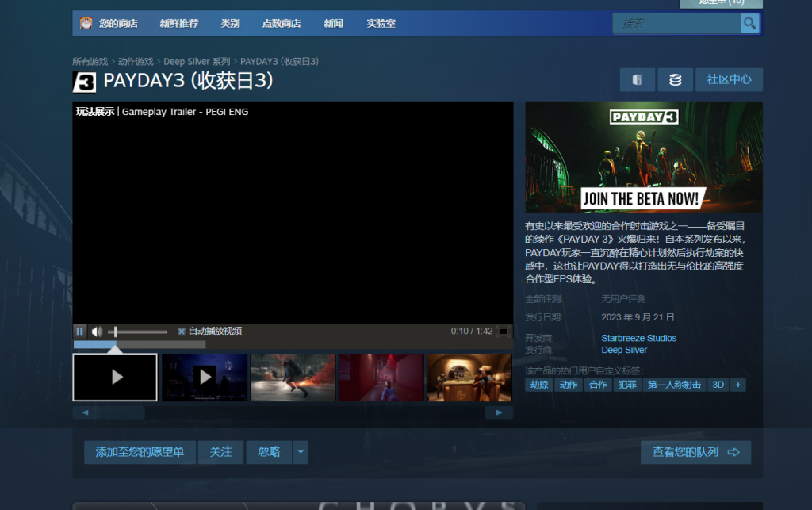Open the Starbreeze Studios developer link
Screen dimensions: 812x510
[638, 338]
